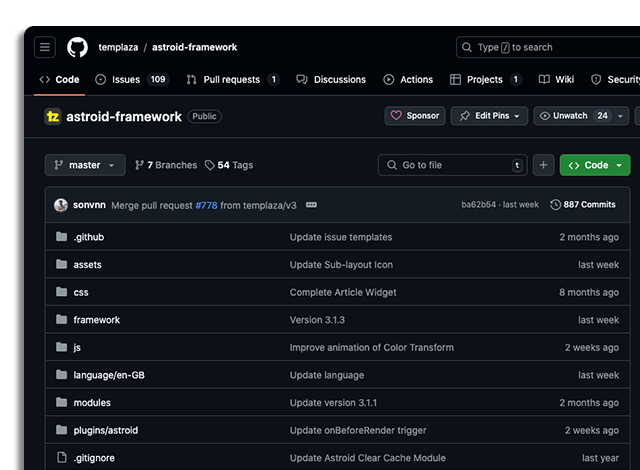Screen dimensions: 640x470
Task: Switch to the Code tab
Action: coord(60,80)
